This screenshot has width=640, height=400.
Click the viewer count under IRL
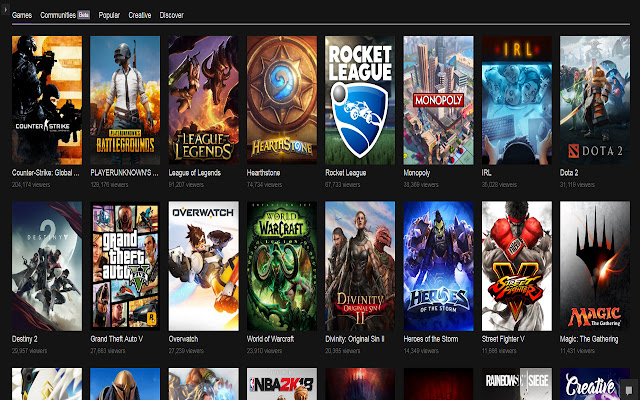coord(499,185)
